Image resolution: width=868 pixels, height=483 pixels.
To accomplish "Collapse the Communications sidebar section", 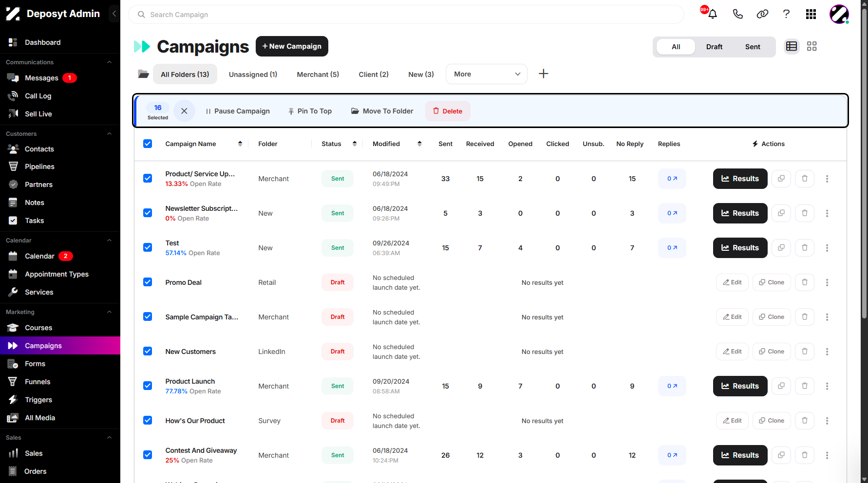I will [110, 62].
